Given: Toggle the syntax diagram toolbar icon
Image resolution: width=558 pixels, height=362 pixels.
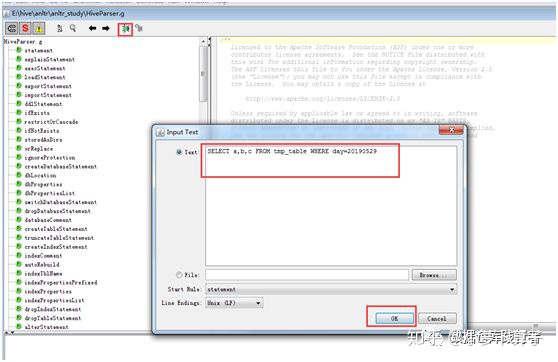Looking at the screenshot, I should coord(12,28).
